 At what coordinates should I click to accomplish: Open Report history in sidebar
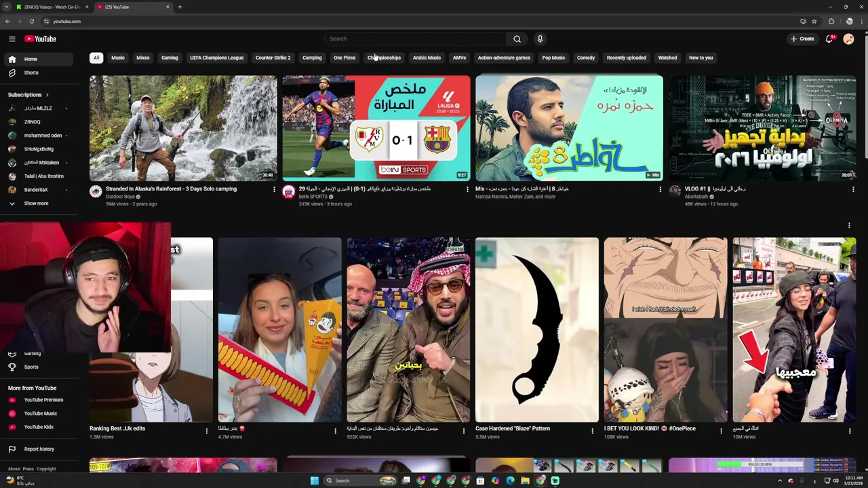click(x=37, y=449)
